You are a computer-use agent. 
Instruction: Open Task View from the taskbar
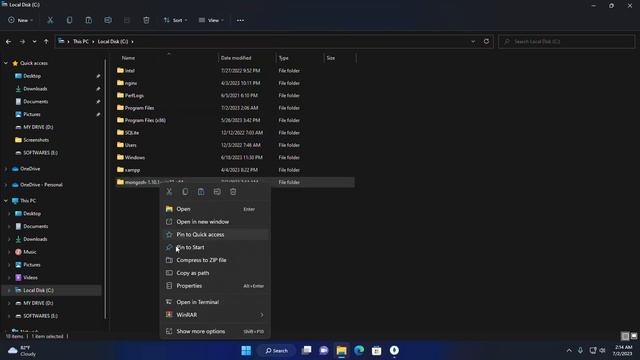point(306,351)
